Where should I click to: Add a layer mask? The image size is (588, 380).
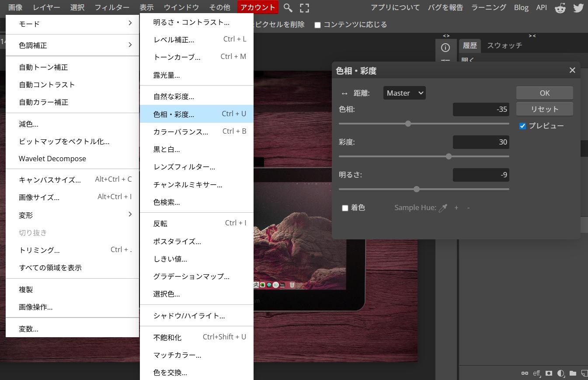(549, 373)
